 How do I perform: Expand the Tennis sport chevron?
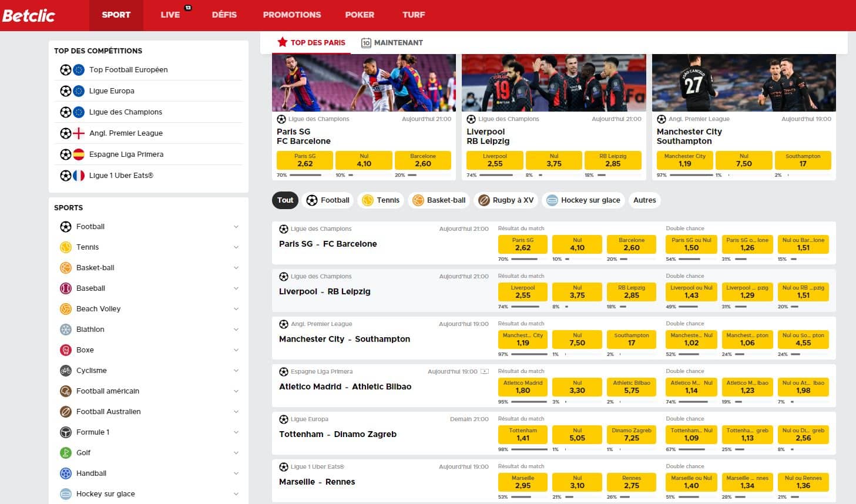click(236, 247)
